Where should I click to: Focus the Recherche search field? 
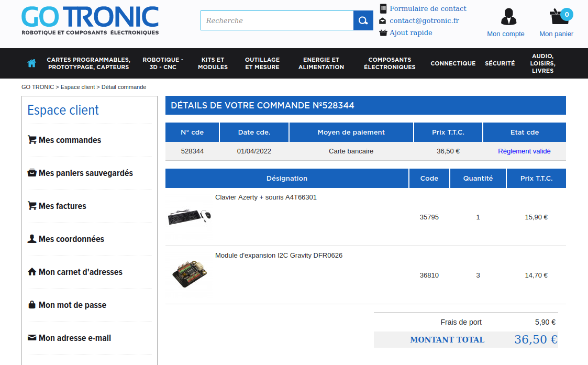click(x=277, y=20)
